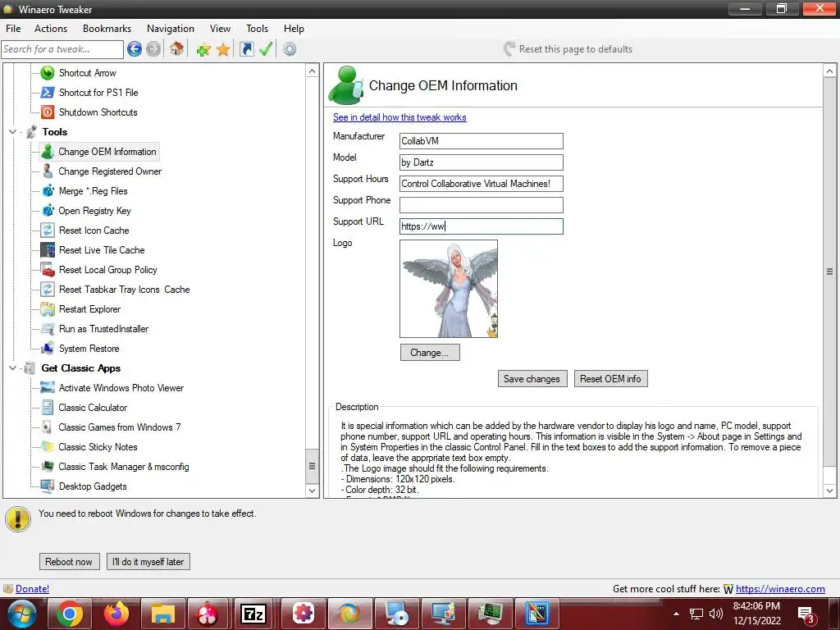This screenshot has height=630, width=840.
Task: Click tree panel scroll-up arrow
Action: point(313,71)
